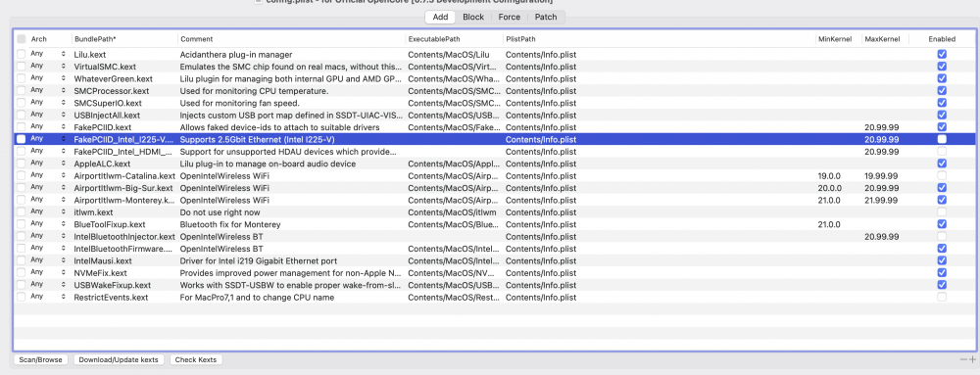Screen dimensions: 980x375
Task: Open Arch dropdown for USBInjectAll.kext row
Action: (x=47, y=115)
